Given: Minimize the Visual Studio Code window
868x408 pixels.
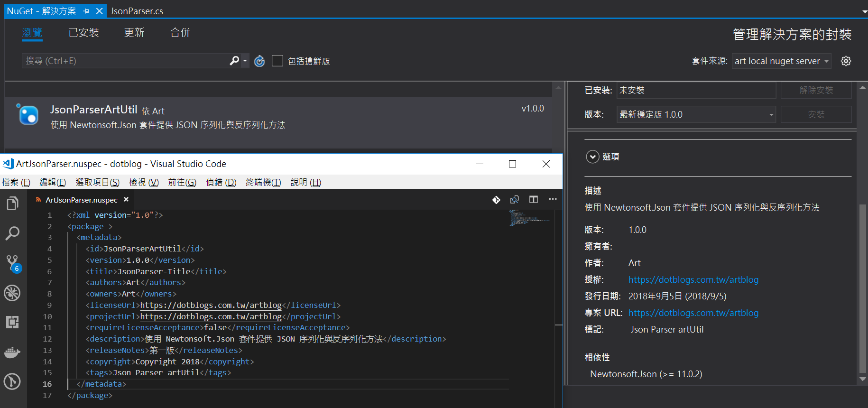Looking at the screenshot, I should click(480, 164).
